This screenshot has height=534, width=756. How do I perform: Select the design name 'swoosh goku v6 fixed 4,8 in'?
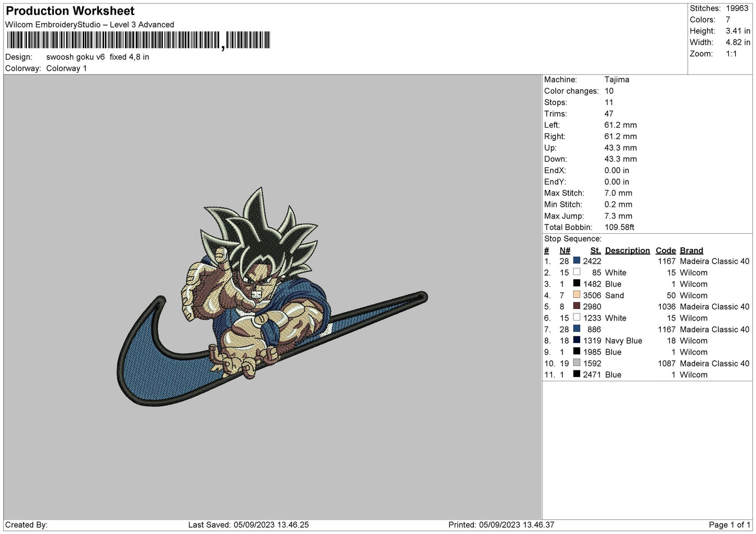pos(98,57)
